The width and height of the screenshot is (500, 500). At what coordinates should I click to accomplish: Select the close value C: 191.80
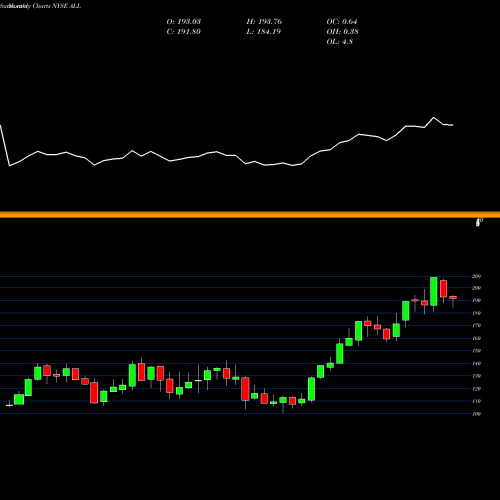[183, 32]
